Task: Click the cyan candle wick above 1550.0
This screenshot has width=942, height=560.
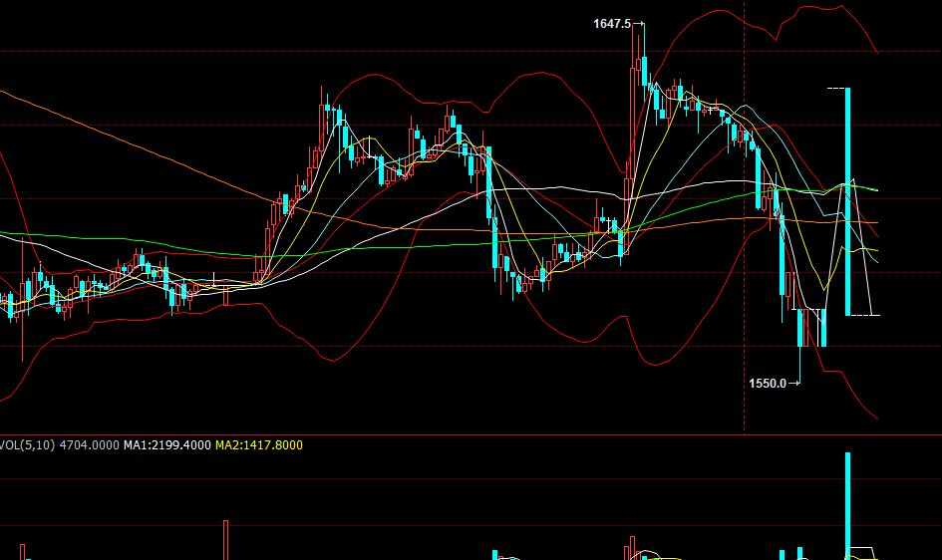Action: pos(800,359)
